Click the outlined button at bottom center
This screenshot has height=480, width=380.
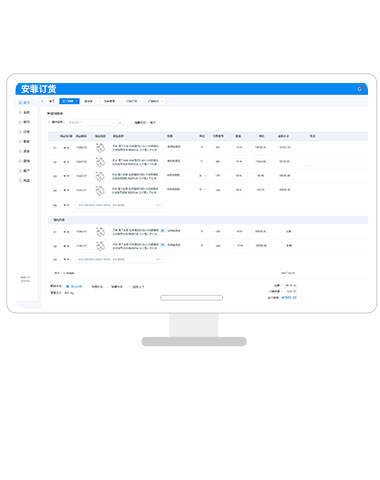tap(192, 298)
